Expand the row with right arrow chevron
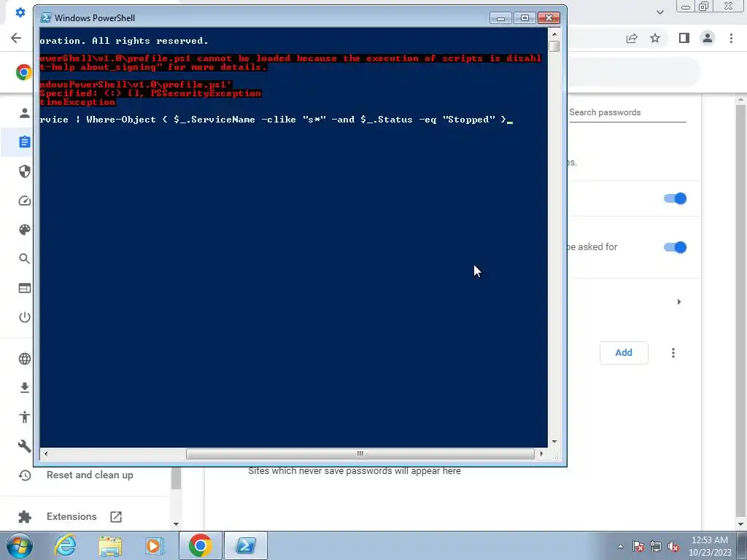The image size is (747, 560). click(x=679, y=302)
